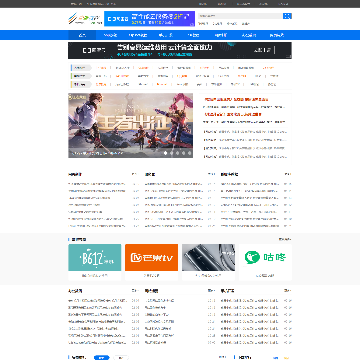
Task: Open the B612 app thumbnail
Action: click(x=95, y=257)
